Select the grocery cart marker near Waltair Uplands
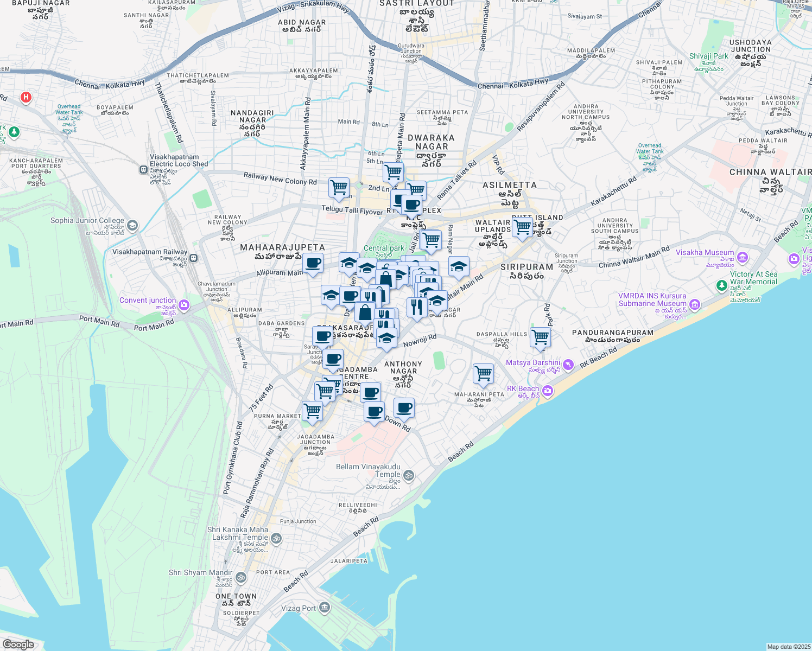Screen dimensions: 812x651 tap(522, 226)
